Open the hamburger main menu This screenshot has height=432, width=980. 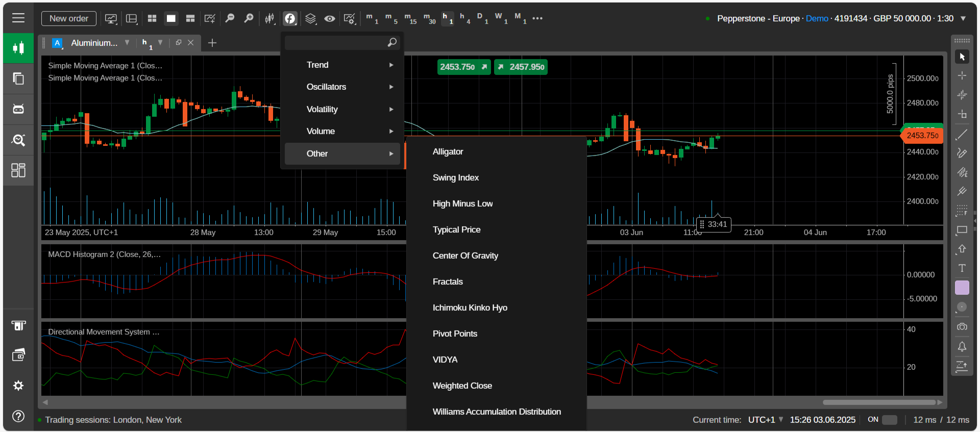[18, 18]
